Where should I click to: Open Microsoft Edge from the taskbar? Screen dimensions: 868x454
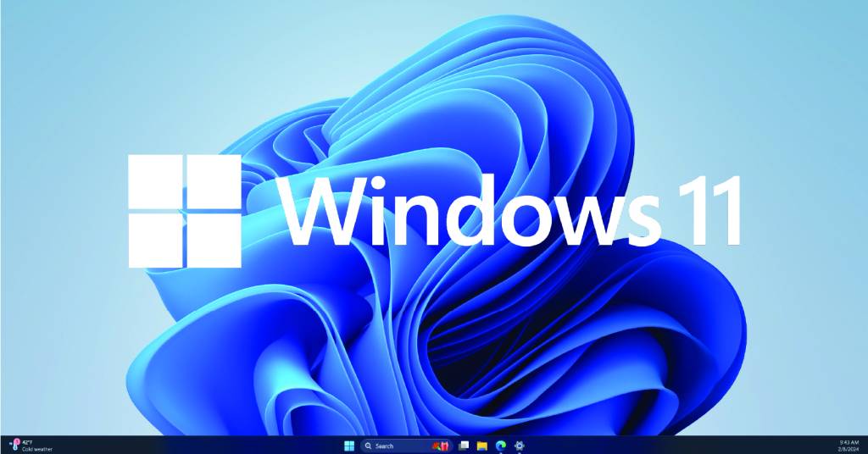501,446
